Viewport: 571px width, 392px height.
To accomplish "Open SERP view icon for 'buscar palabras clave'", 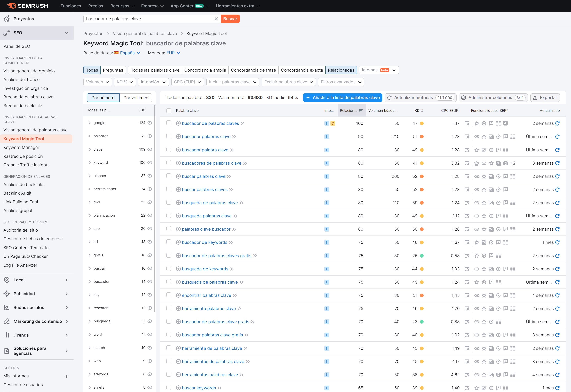I will click(467, 176).
